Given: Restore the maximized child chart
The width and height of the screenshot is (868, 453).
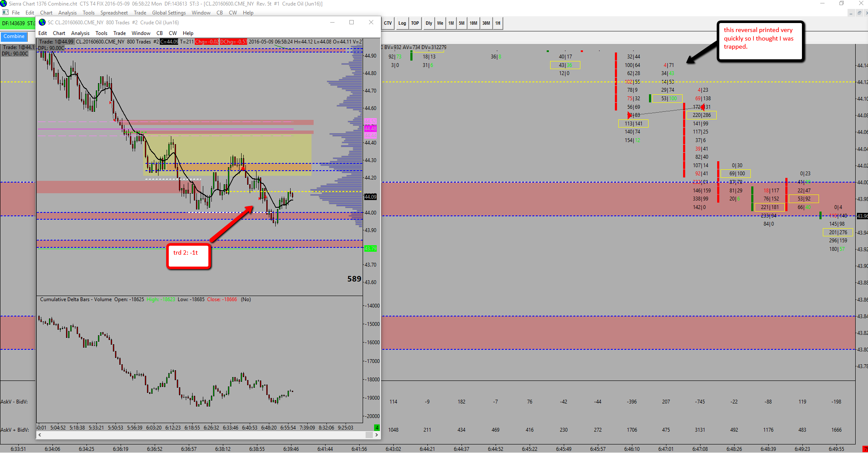Looking at the screenshot, I should (x=859, y=13).
